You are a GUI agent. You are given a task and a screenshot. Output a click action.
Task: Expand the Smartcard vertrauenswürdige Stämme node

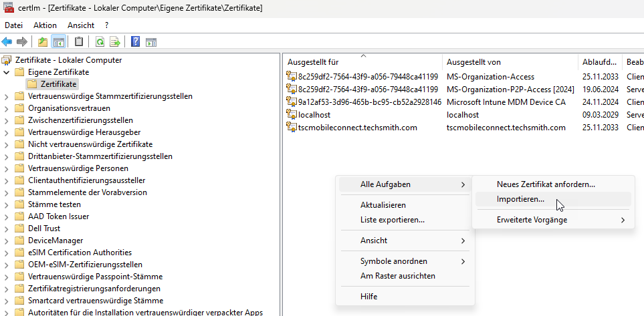click(x=7, y=301)
